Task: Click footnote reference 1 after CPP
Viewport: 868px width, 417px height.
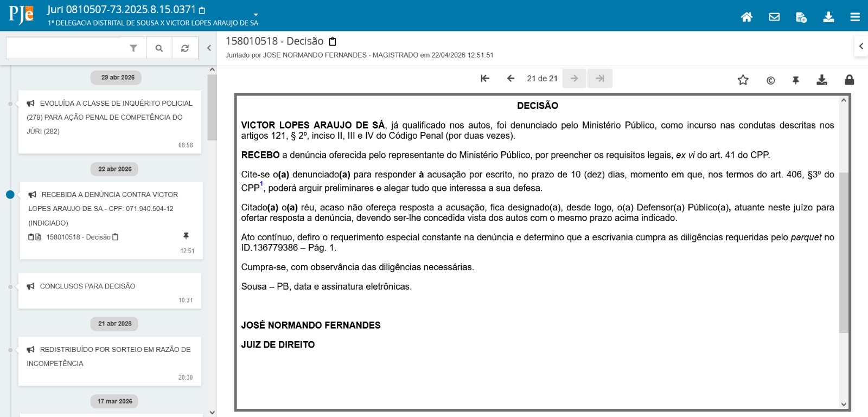Action: click(x=261, y=184)
